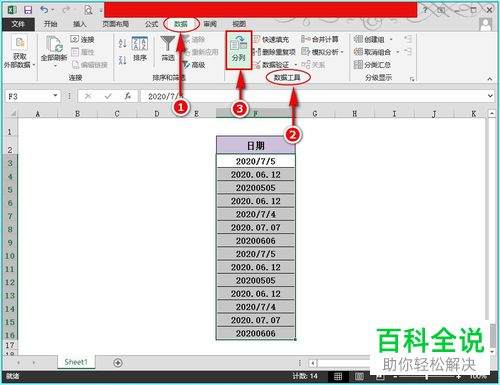
Task: Open the 创建组 dropdown arrow
Action: pos(391,39)
